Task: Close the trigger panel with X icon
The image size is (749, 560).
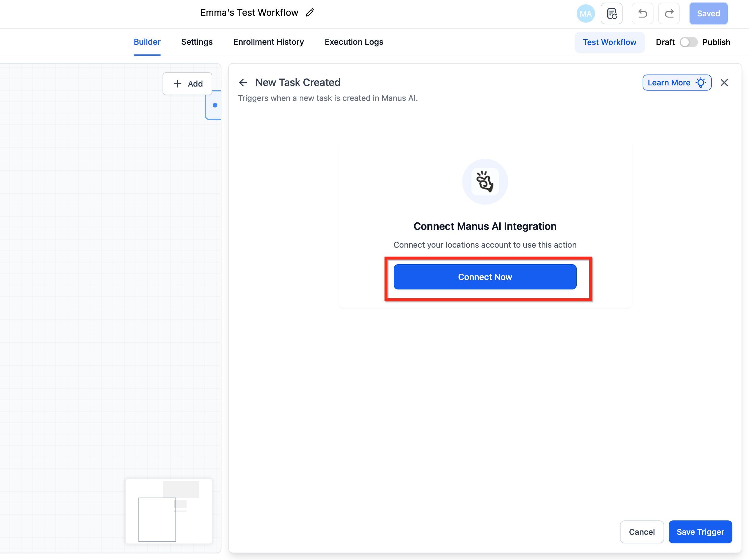Action: [724, 83]
